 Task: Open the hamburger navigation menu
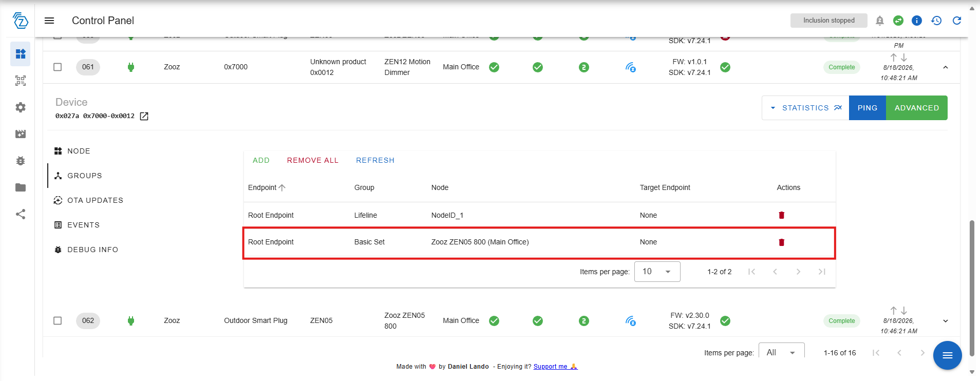[x=49, y=21]
